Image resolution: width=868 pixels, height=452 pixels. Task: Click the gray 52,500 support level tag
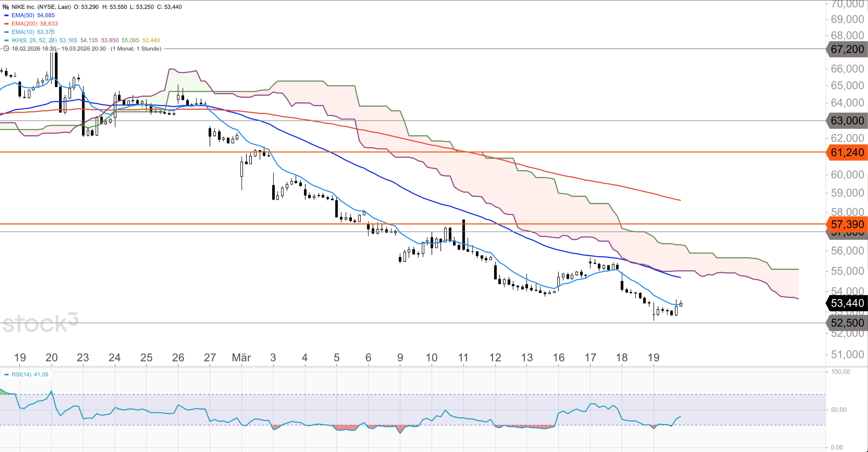click(847, 323)
